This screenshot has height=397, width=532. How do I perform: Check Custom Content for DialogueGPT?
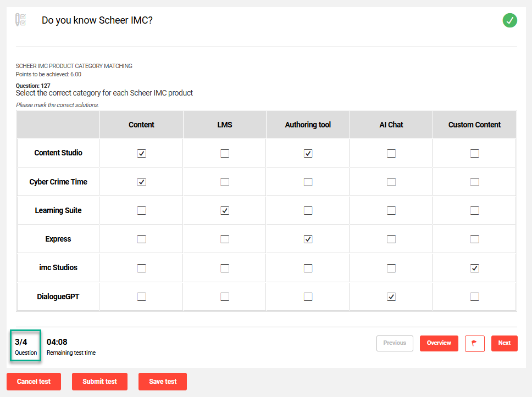tap(475, 297)
